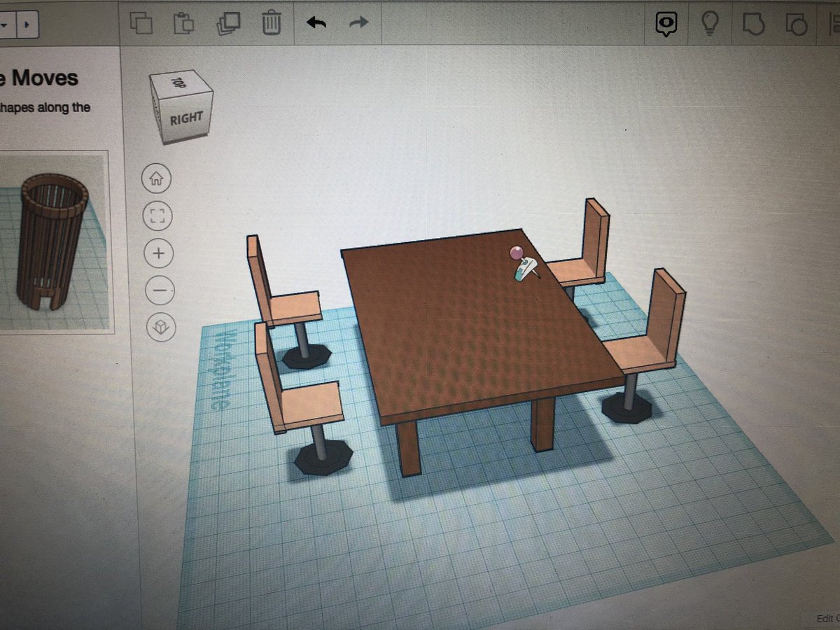
Task: Click the Zoom out minus button
Action: tap(160, 289)
